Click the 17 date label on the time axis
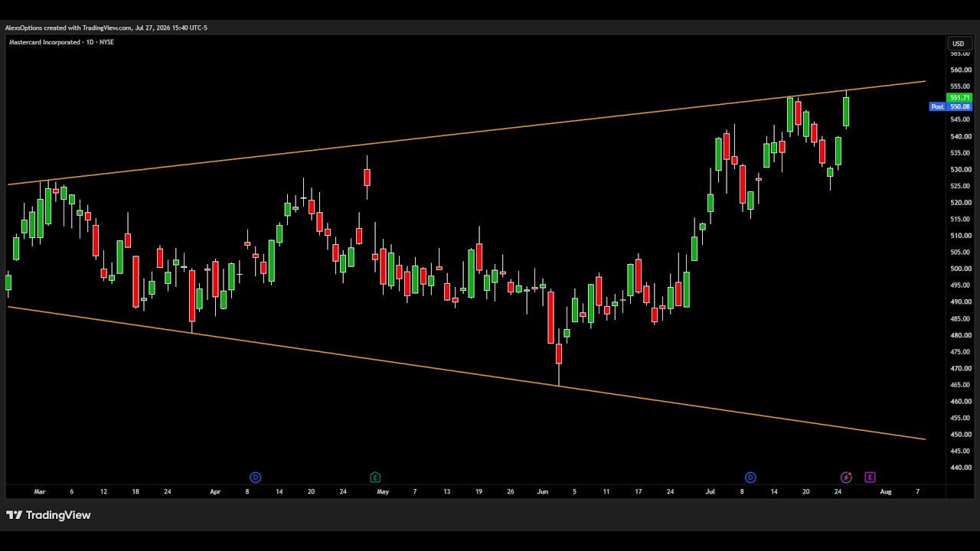The height and width of the screenshot is (551, 980). tap(638, 492)
